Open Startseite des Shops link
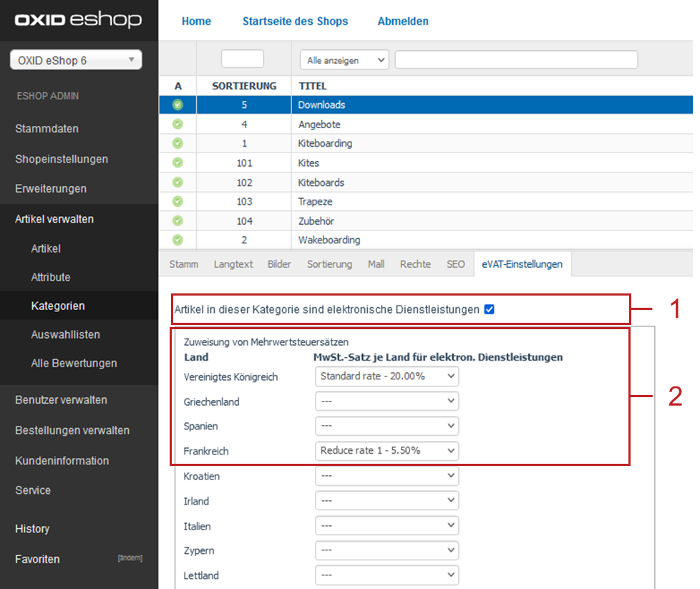 click(x=295, y=21)
